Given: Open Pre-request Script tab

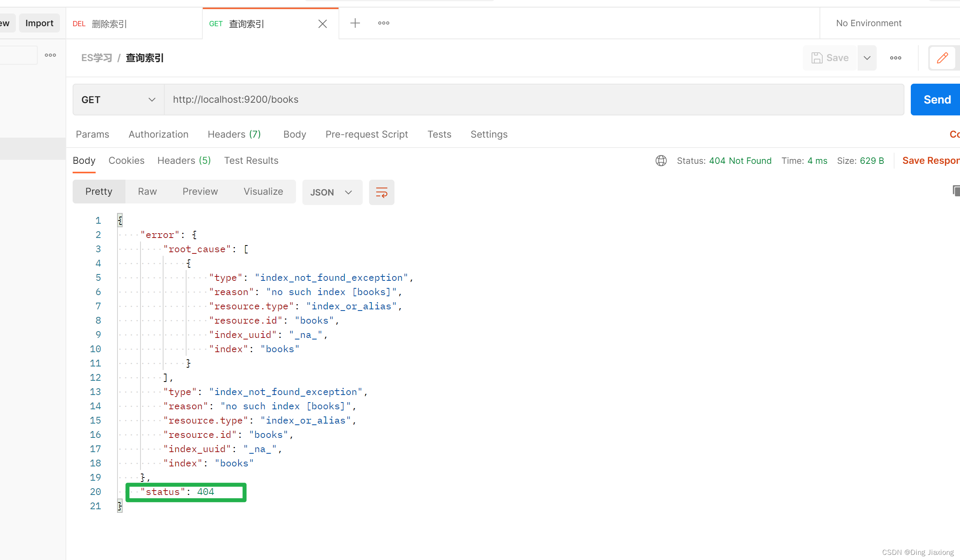Looking at the screenshot, I should coord(367,134).
